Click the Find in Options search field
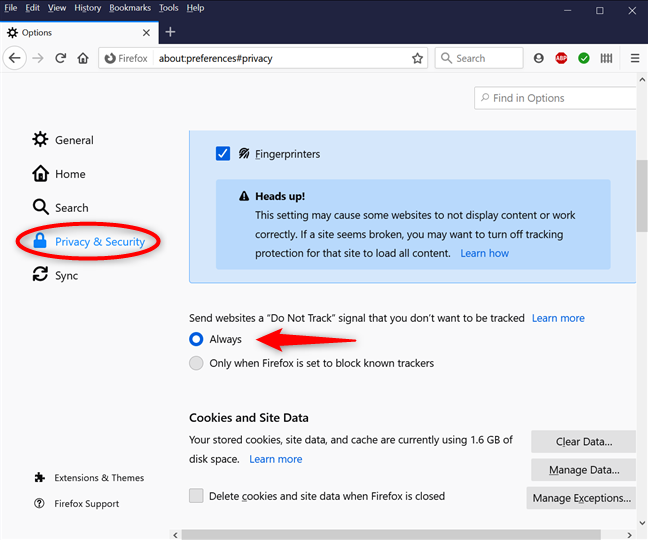 (x=555, y=98)
